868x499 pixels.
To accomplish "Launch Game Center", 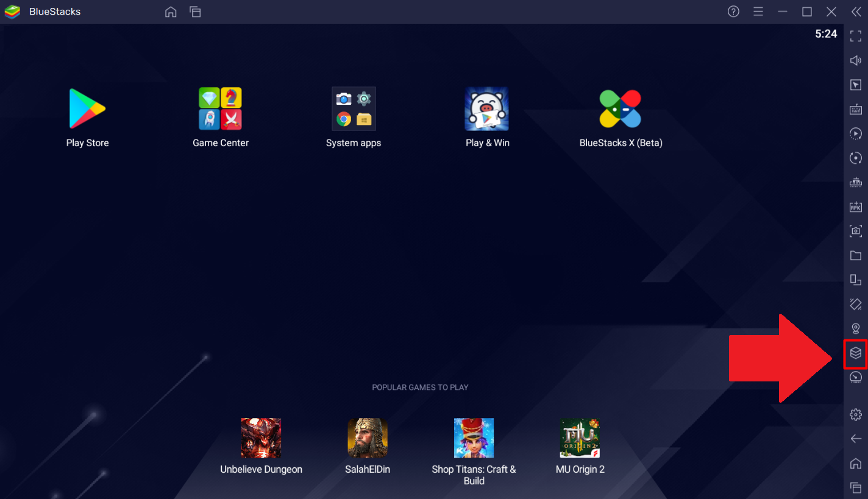I will click(221, 108).
